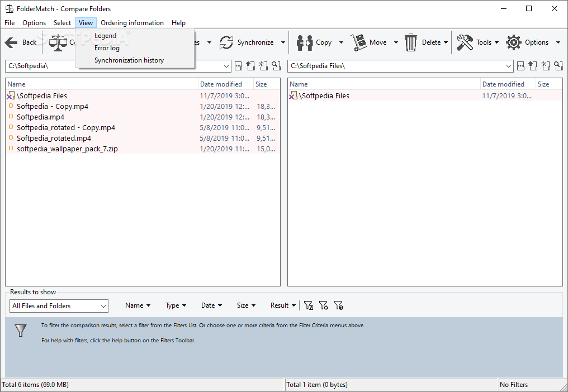Open the Options menu in menu bar
Viewport: 568px width, 392px height.
34,23
